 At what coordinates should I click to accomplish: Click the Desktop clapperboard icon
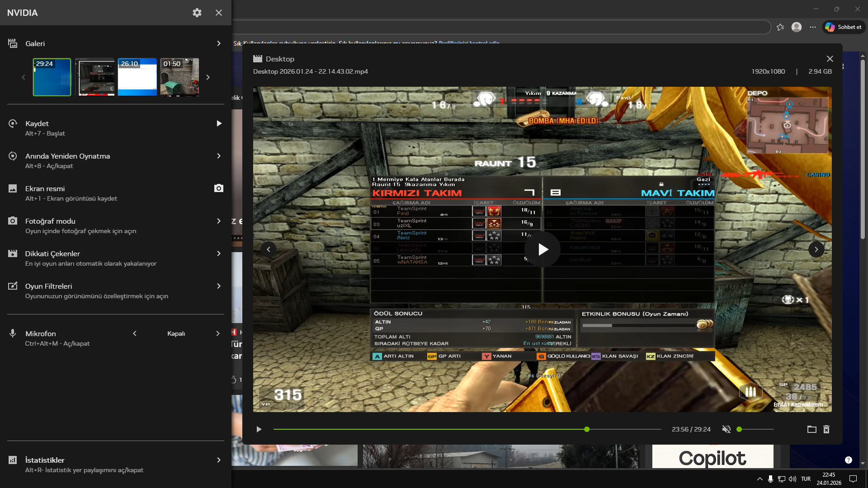(258, 59)
